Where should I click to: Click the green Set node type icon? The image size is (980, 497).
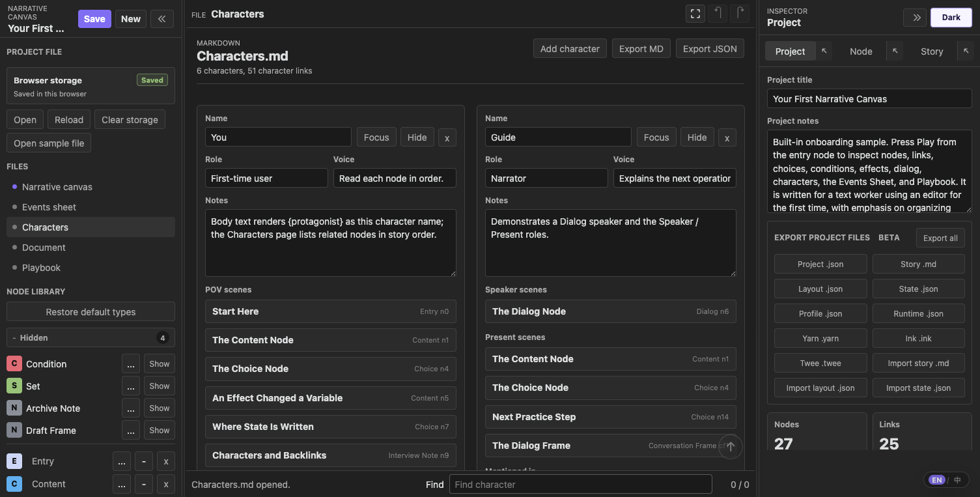point(14,386)
